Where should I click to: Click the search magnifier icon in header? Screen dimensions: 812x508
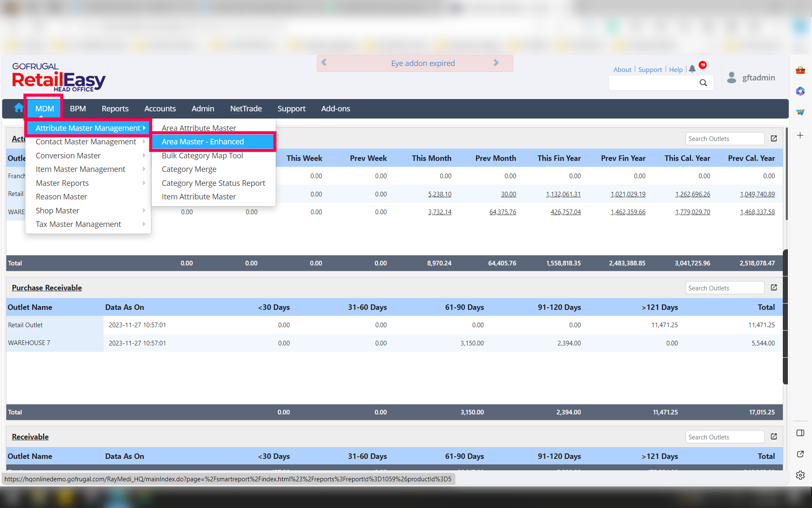click(x=703, y=83)
